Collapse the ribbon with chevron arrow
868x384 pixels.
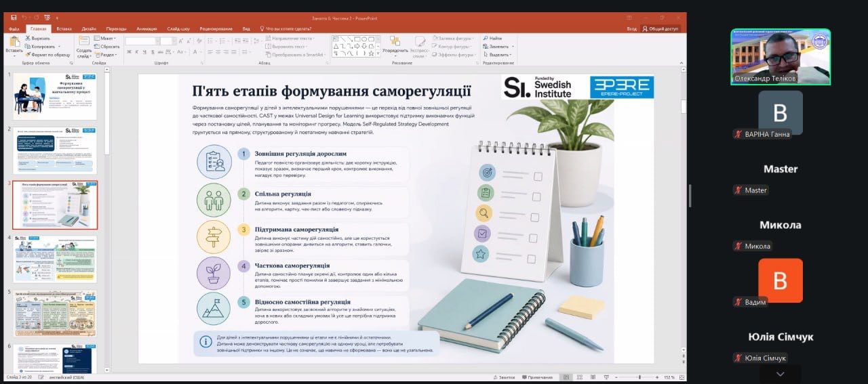pos(681,63)
